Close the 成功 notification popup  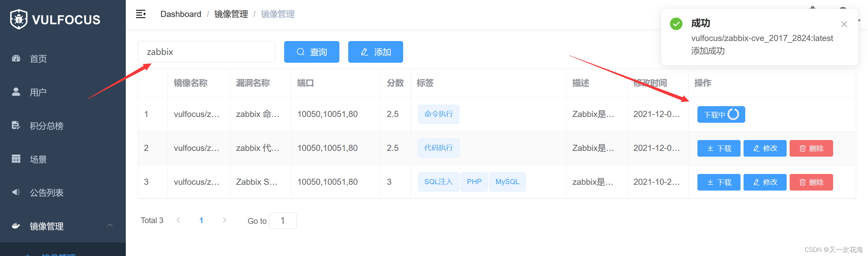point(844,24)
